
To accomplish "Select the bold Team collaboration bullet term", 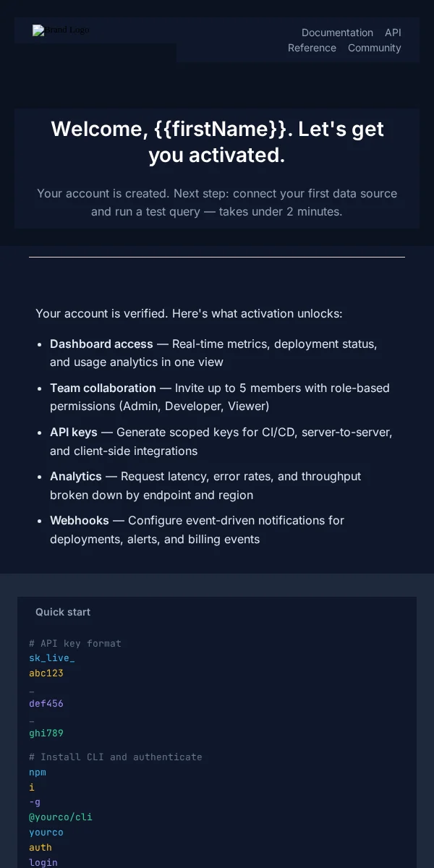I will point(103,388).
